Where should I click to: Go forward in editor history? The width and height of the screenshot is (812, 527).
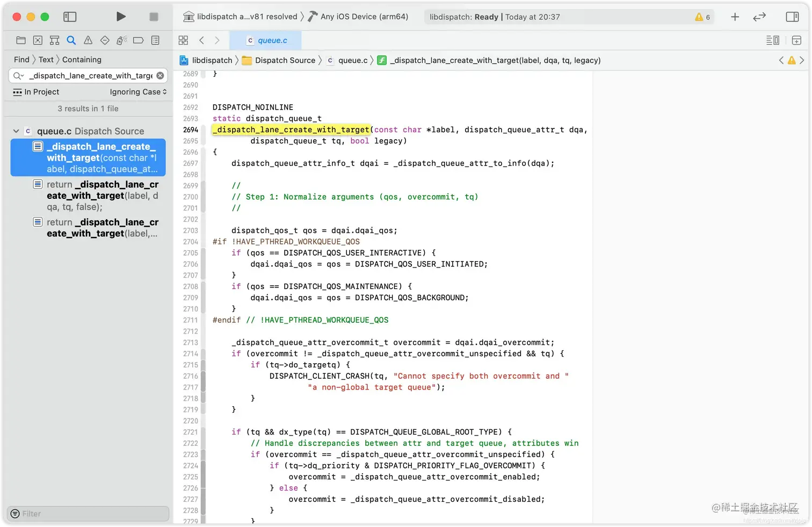(x=217, y=40)
